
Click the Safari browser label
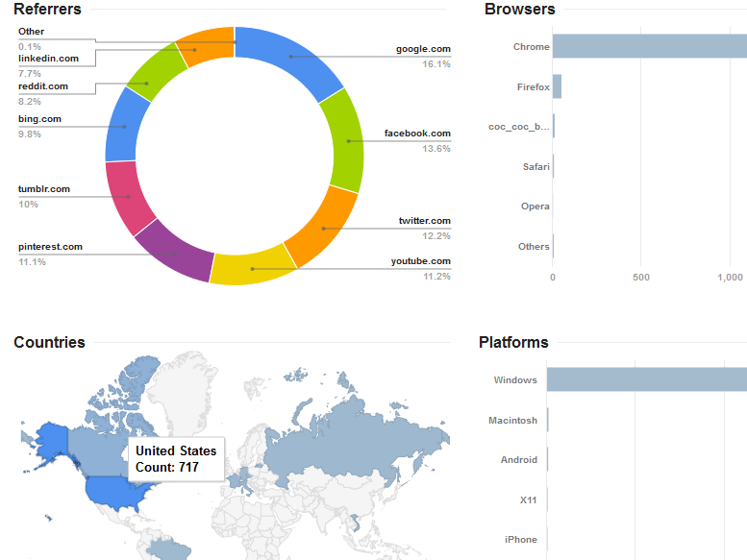[535, 166]
